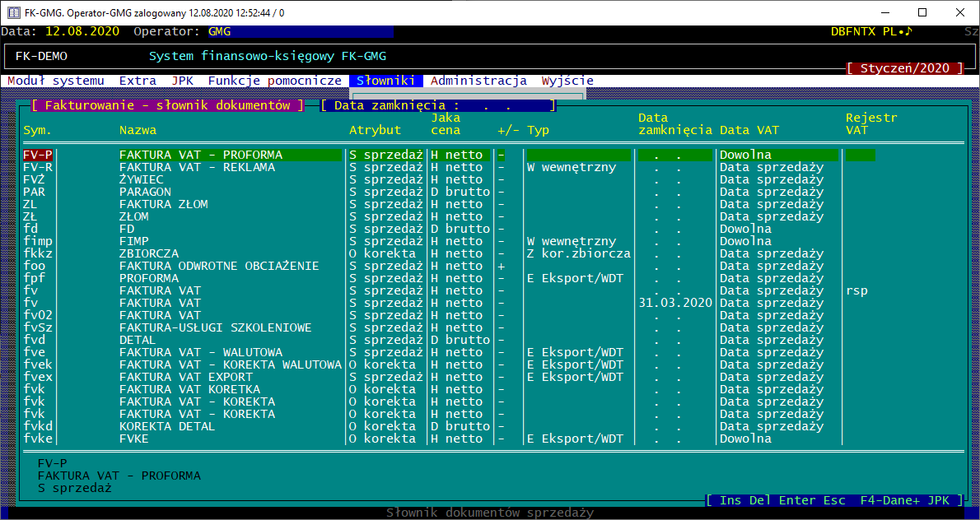Click the Data VAT column header
Viewport: 980px width, 520px height.
[749, 131]
